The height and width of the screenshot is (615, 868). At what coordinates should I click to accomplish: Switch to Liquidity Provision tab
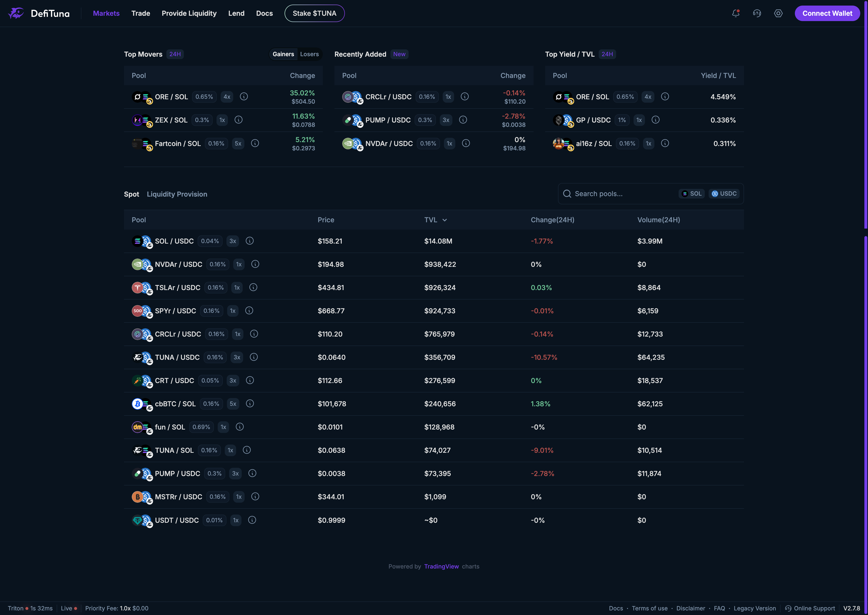[177, 194]
